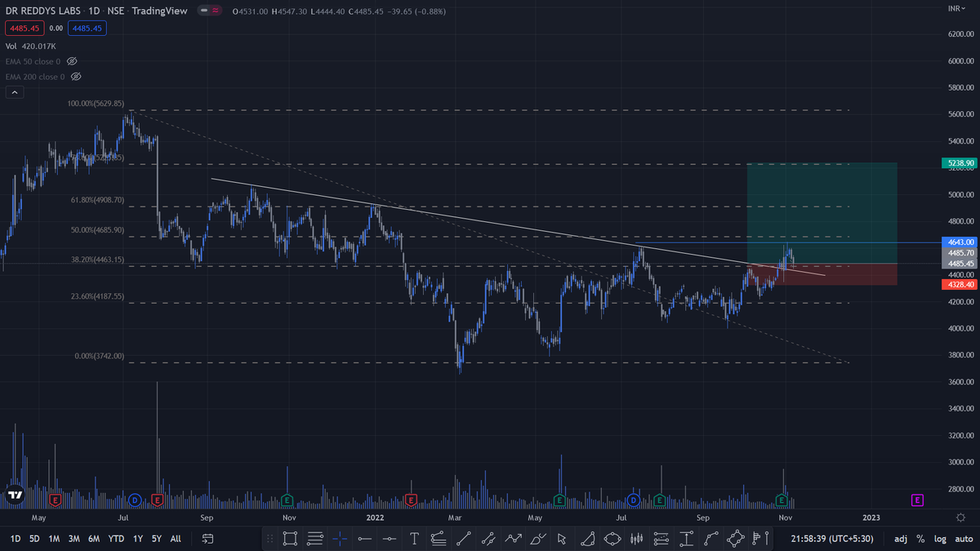Image resolution: width=980 pixels, height=551 pixels.
Task: Select the position forecast tool icon
Action: (661, 538)
